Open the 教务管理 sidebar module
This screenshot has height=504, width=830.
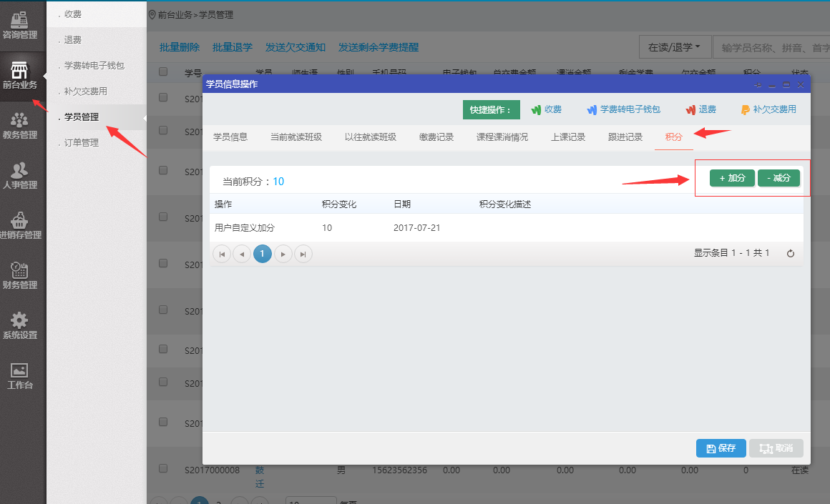[19, 126]
